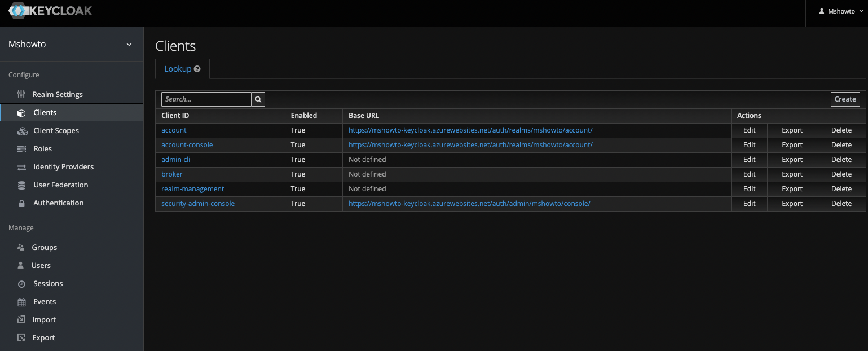Edit the broker client
Image resolution: width=868 pixels, height=351 pixels.
[x=749, y=174]
